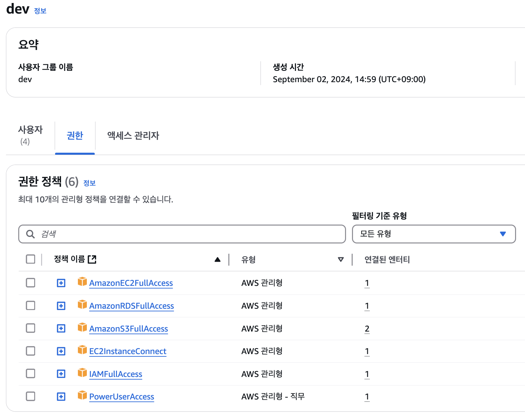The width and height of the screenshot is (525, 420).
Task: Open the 모든 유형 filter dropdown
Action: (434, 234)
